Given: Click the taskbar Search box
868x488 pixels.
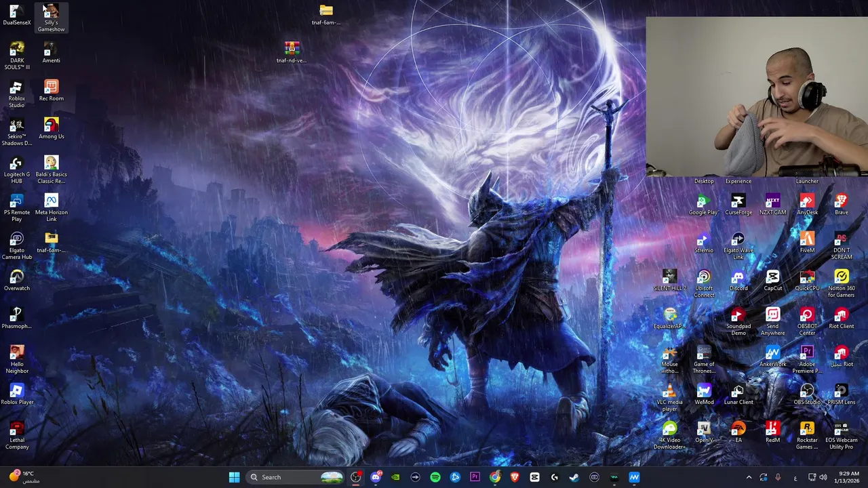Looking at the screenshot, I should [x=295, y=477].
